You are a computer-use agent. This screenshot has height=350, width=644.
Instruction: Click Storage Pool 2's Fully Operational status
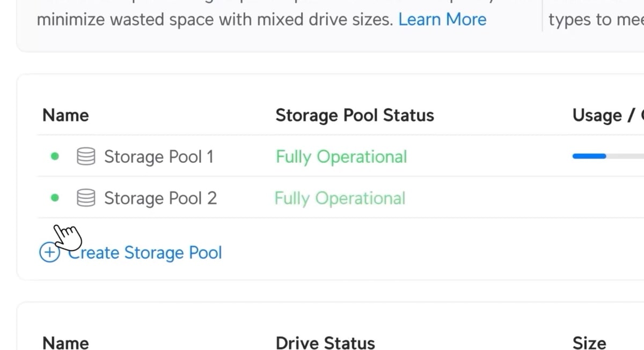pos(340,198)
